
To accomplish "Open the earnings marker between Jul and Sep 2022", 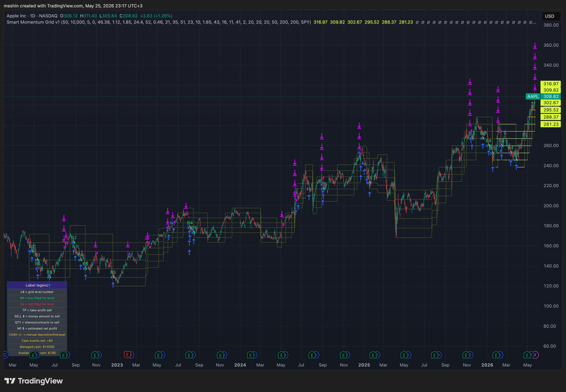I will pyautogui.click(x=63, y=355).
